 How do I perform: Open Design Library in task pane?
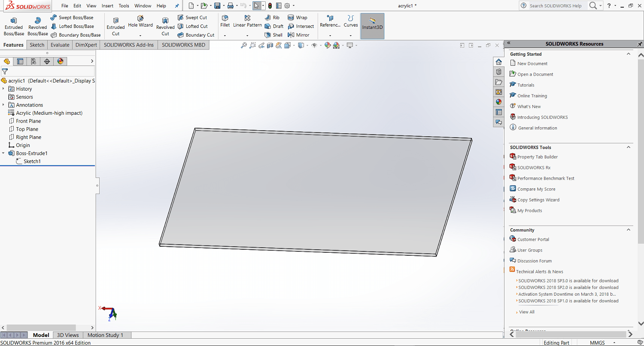pyautogui.click(x=498, y=72)
